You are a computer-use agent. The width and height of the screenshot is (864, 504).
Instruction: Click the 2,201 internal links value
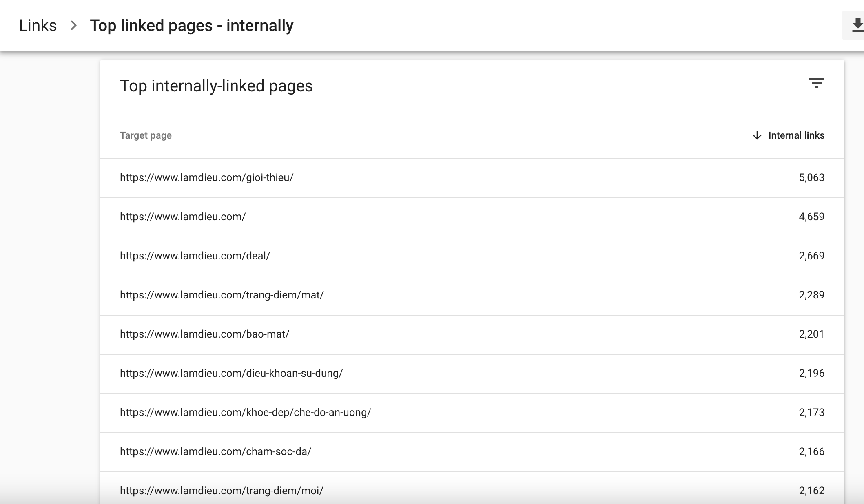[811, 334]
